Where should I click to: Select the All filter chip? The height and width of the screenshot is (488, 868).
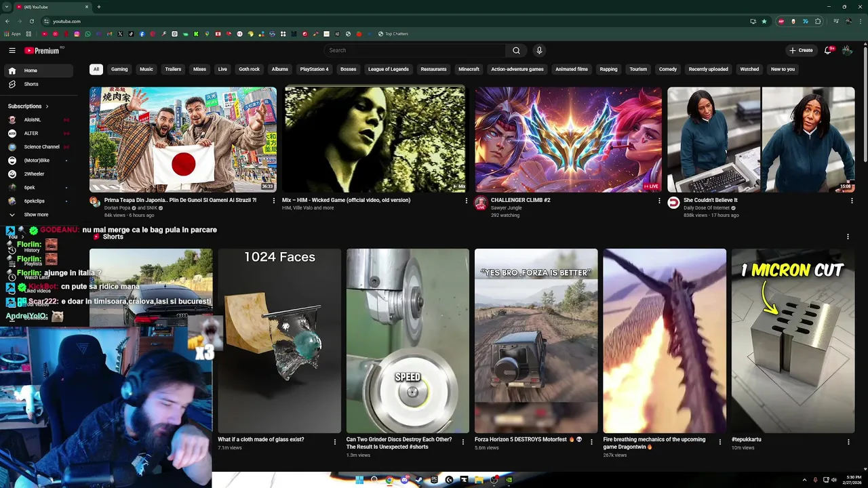tap(96, 69)
